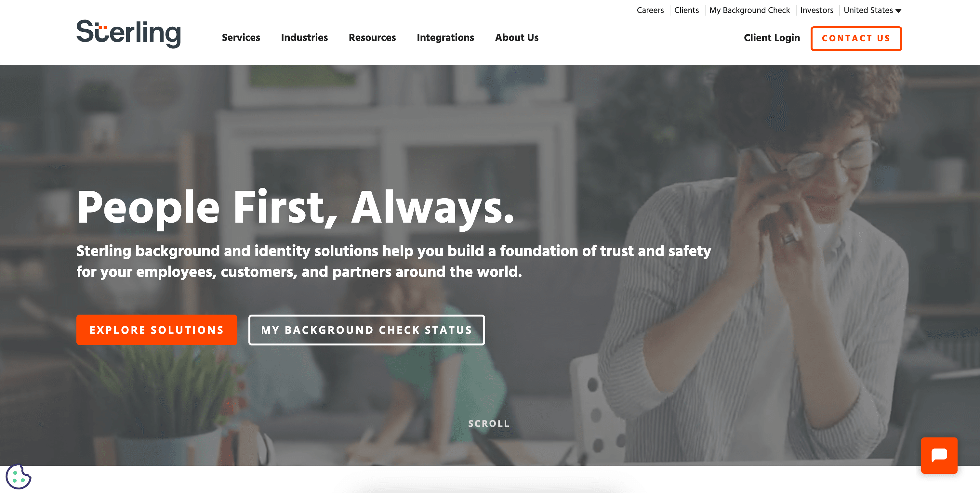Open the Resources menu
This screenshot has height=493, width=980.
click(x=372, y=38)
